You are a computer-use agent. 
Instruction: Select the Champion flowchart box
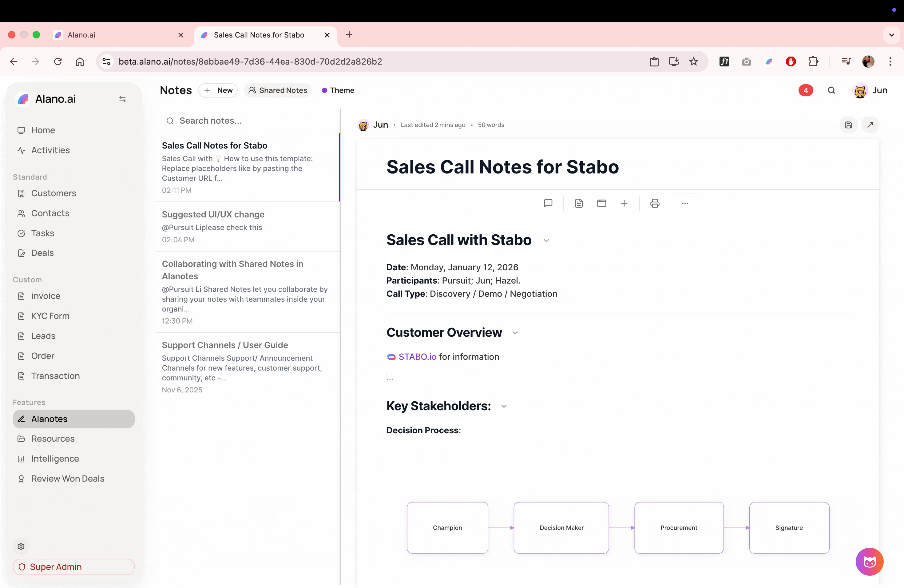tap(447, 528)
